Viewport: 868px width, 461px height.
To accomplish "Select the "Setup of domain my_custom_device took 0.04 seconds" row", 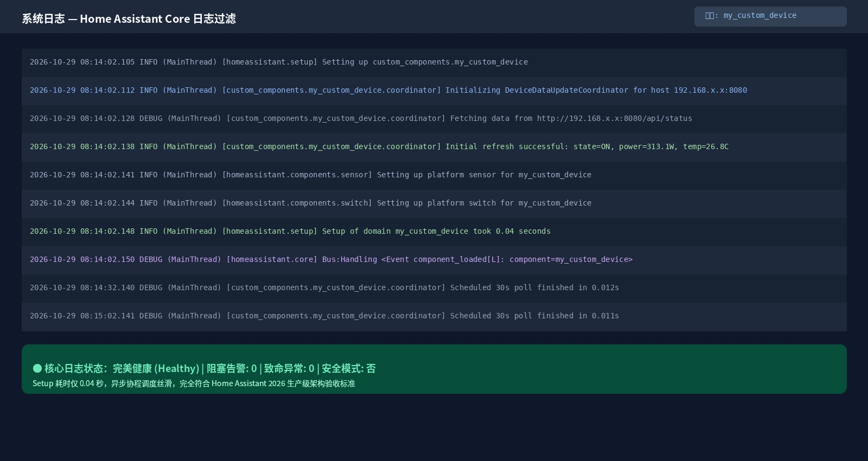I will (434, 232).
